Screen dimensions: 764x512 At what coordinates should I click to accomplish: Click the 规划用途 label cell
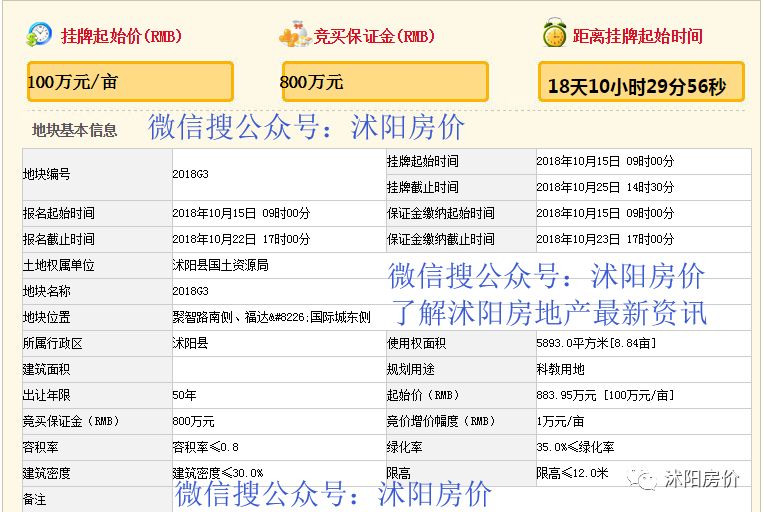(x=461, y=369)
